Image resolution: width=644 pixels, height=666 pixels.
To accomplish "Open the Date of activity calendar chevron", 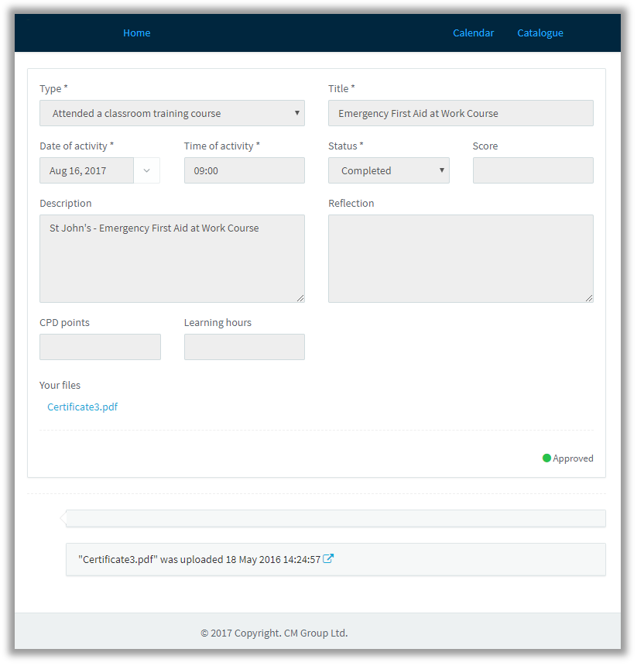I will click(x=147, y=170).
